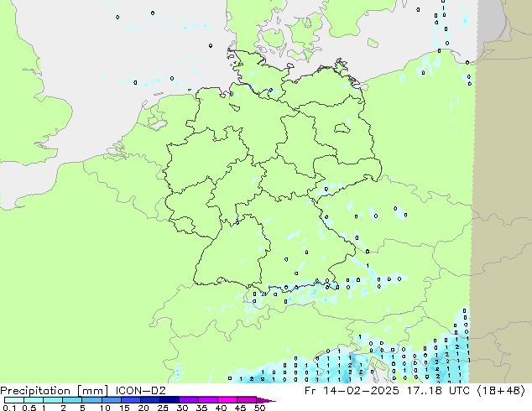
Task: Click the '25' legend value label
Action: pos(163,408)
